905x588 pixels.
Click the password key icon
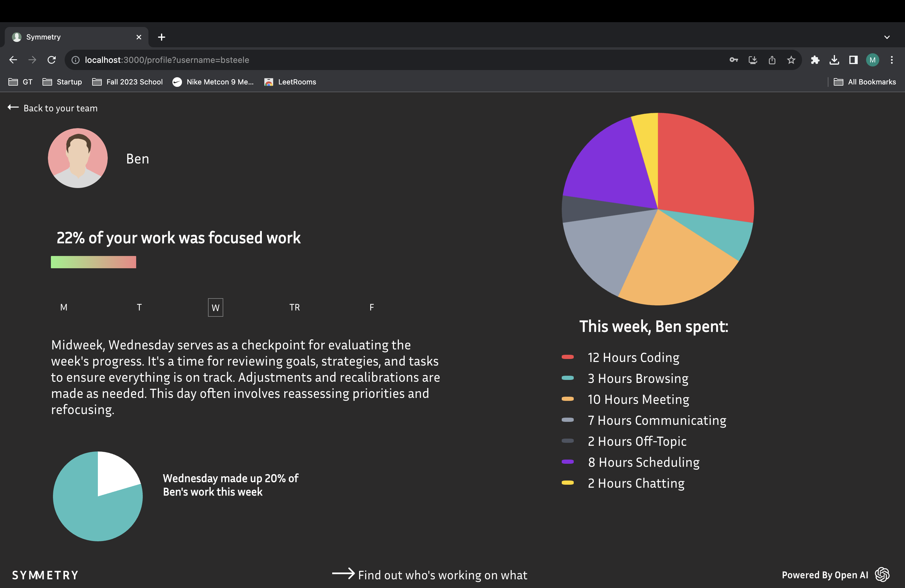(x=734, y=60)
